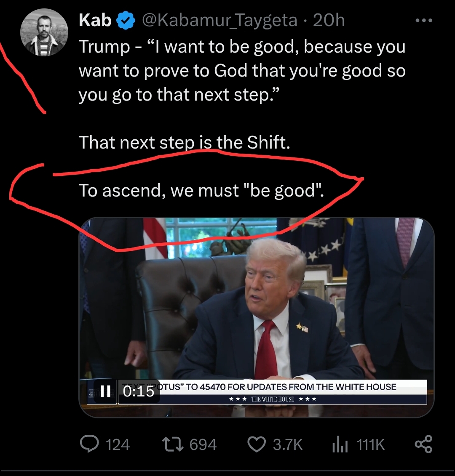Open view analytics bar chart icon
The image size is (455, 476).
pyautogui.click(x=340, y=445)
